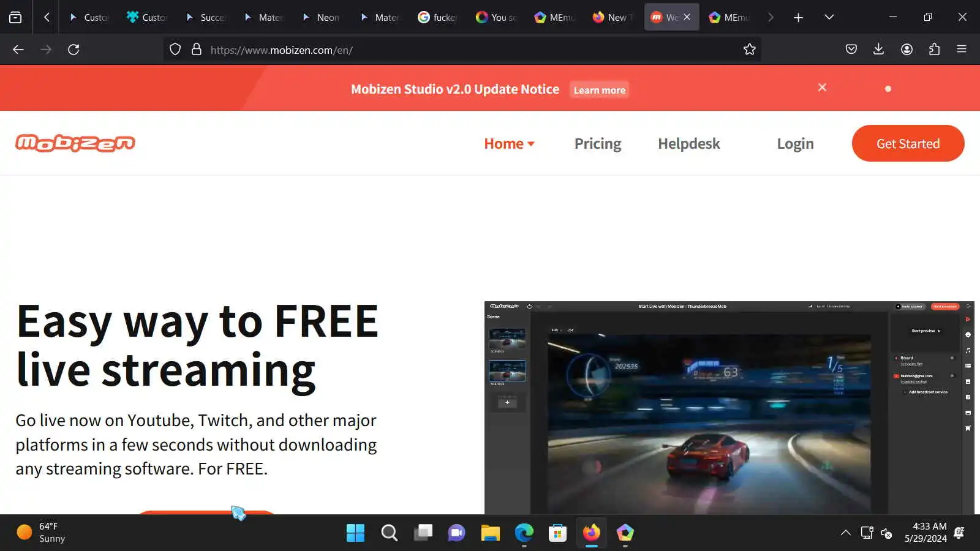View site security via the padlock icon
980x551 pixels.
coord(197,50)
